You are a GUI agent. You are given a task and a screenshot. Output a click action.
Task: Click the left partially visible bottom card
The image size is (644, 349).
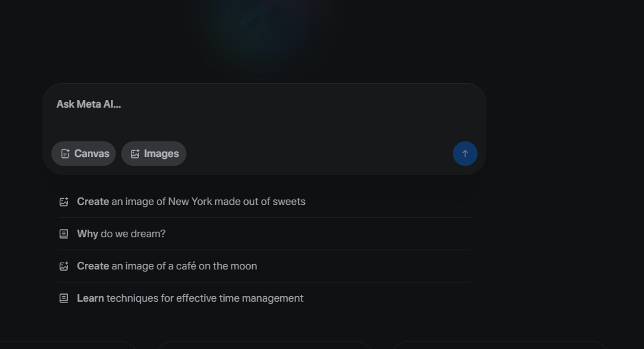point(65,346)
